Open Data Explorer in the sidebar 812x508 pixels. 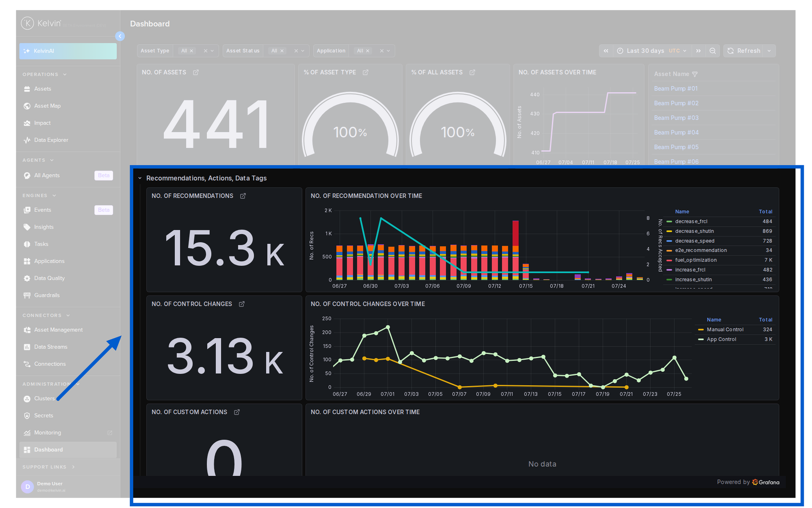(x=51, y=140)
